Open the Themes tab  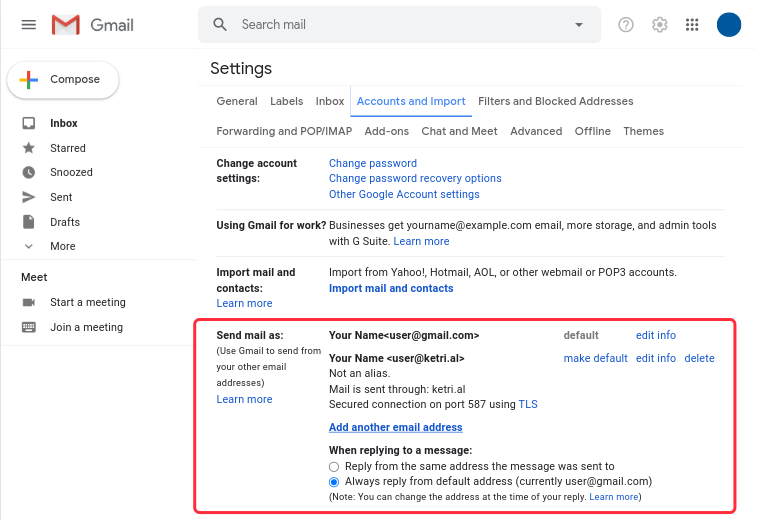(x=643, y=131)
